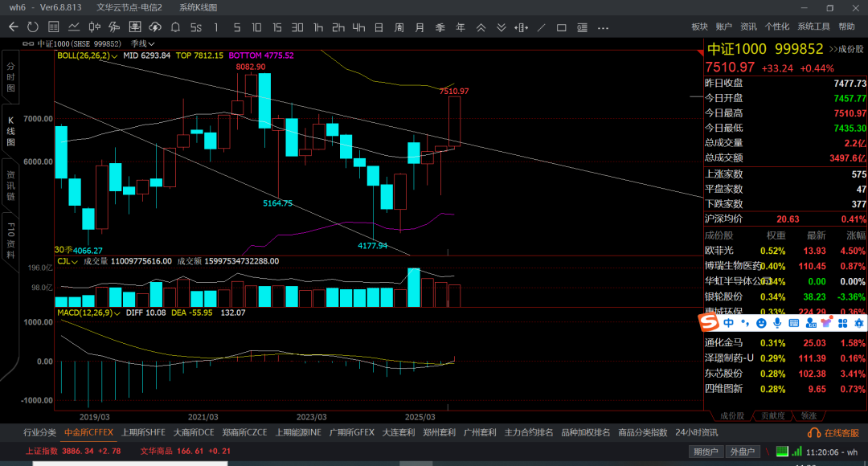This screenshot has height=466, width=868.
Task: Open the 个性化 menu
Action: coord(776,27)
